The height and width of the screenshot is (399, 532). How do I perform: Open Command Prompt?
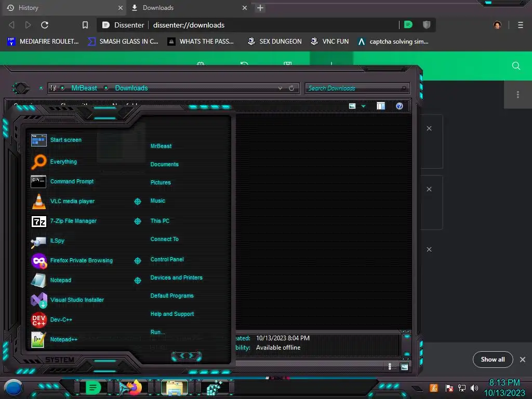pyautogui.click(x=62, y=181)
